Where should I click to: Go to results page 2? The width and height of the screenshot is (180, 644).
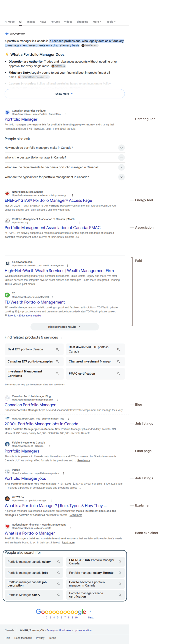pos(47,617)
